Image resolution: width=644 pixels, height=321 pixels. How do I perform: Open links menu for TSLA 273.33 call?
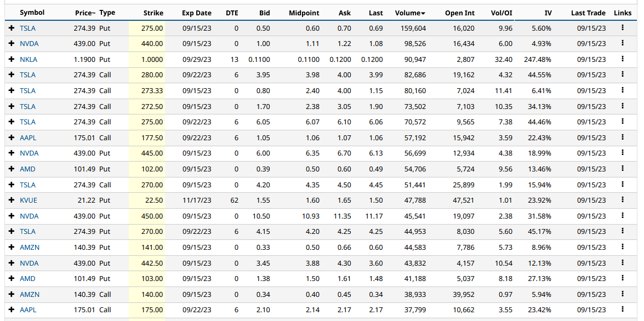coord(623,90)
